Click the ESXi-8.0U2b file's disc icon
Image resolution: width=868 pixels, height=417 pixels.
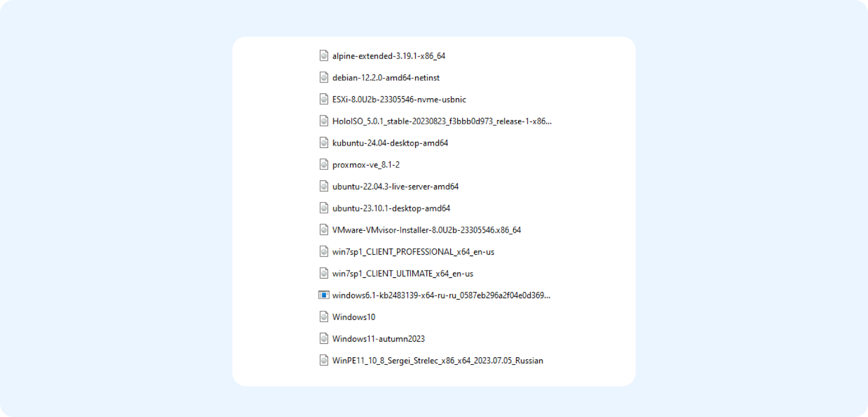[x=324, y=99]
